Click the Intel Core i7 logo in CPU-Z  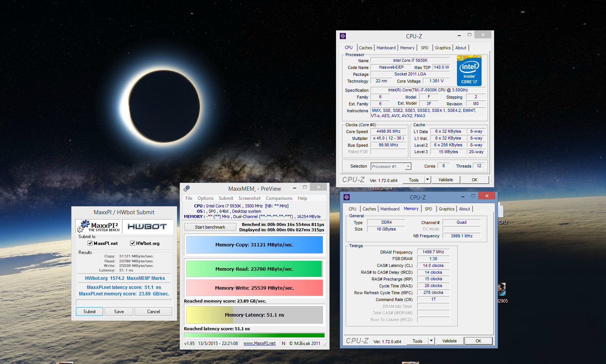click(x=469, y=71)
